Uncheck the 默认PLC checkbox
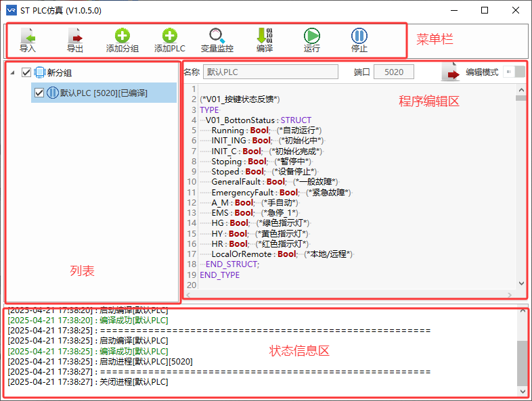Screen dimensions: 532x401 pyautogui.click(x=39, y=93)
